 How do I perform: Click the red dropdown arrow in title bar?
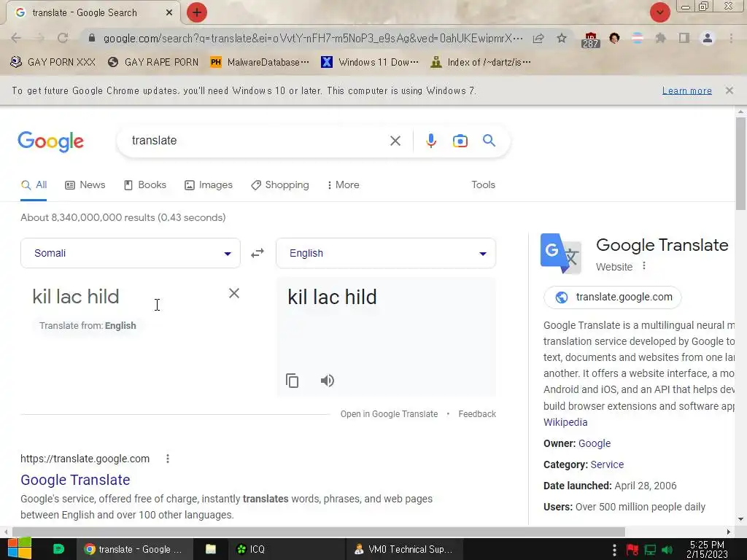pyautogui.click(x=659, y=12)
